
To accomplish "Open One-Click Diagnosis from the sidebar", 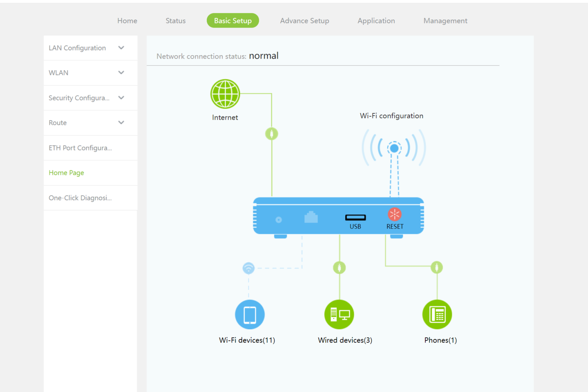I will click(80, 198).
